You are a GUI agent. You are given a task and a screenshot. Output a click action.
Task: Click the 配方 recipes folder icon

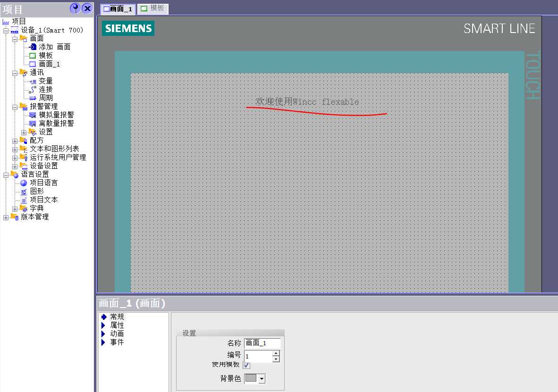point(24,141)
